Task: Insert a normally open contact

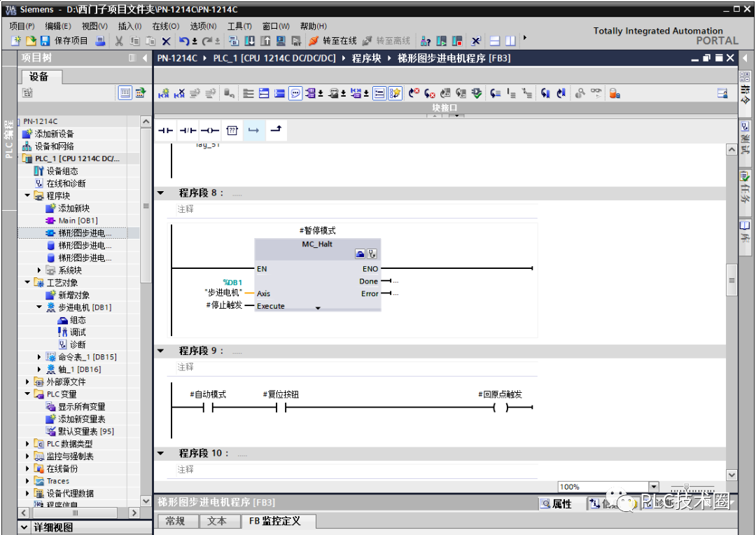Action: pos(165,130)
